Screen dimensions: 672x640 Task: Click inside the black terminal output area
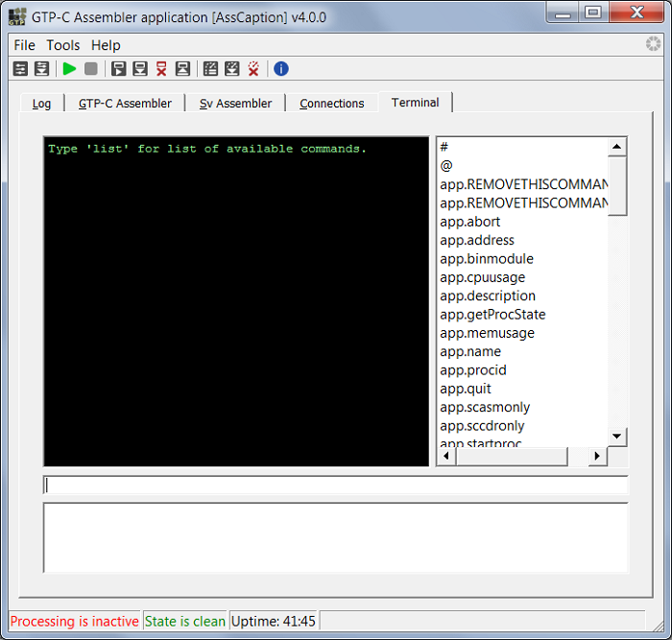pos(236,301)
